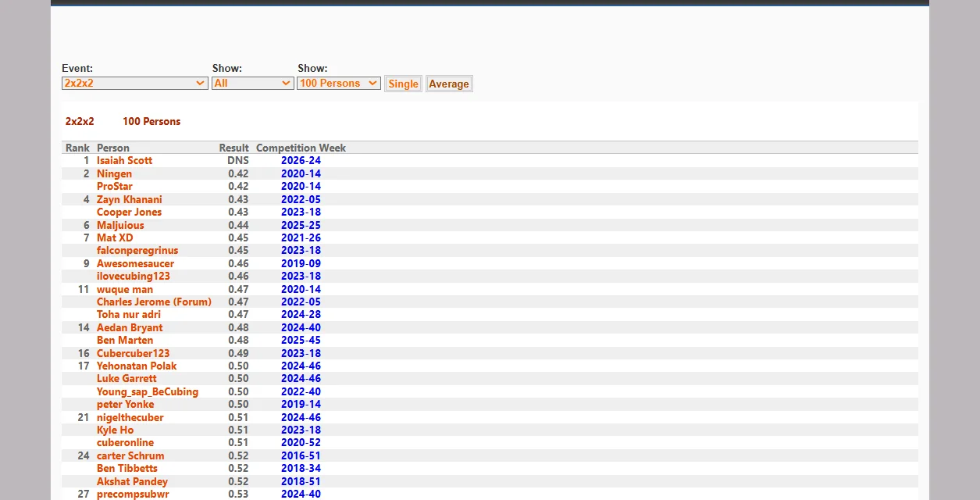Open competition week 2019-14 link

pos(301,405)
